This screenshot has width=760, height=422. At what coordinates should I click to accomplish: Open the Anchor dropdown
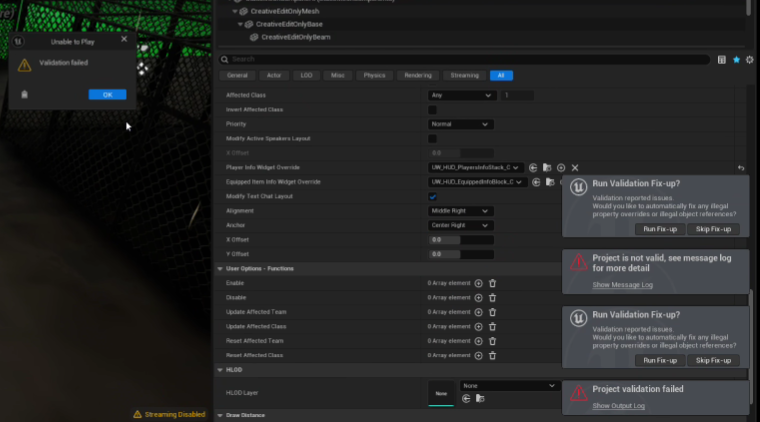(460, 226)
